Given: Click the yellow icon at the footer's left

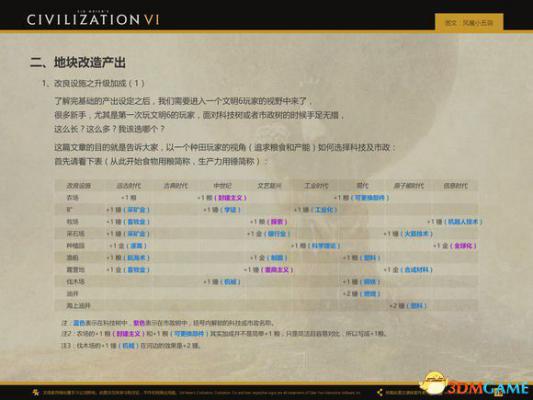Looking at the screenshot, I should [35, 393].
